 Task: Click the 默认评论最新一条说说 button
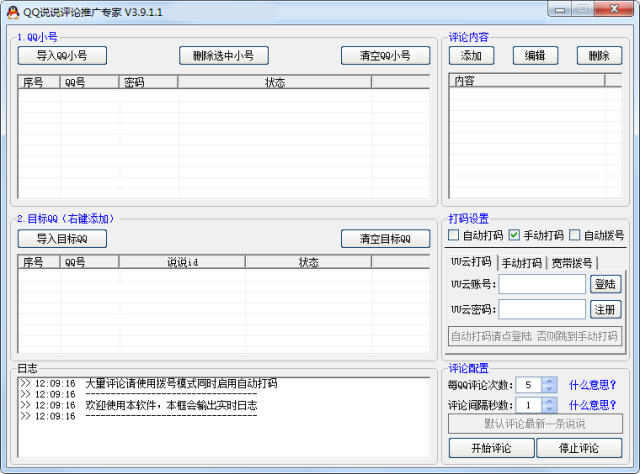point(535,423)
